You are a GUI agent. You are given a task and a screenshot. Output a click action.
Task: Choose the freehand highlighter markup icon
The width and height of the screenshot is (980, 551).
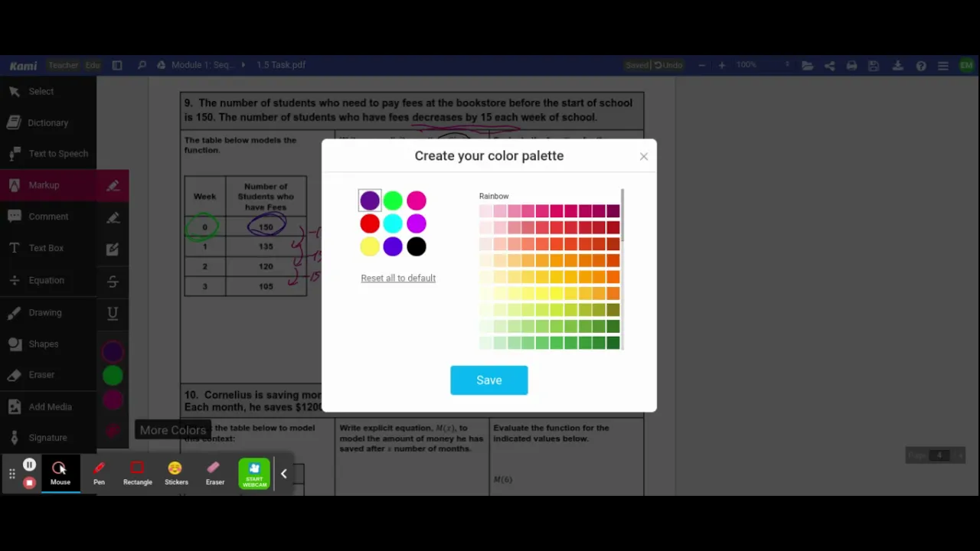coord(113,217)
